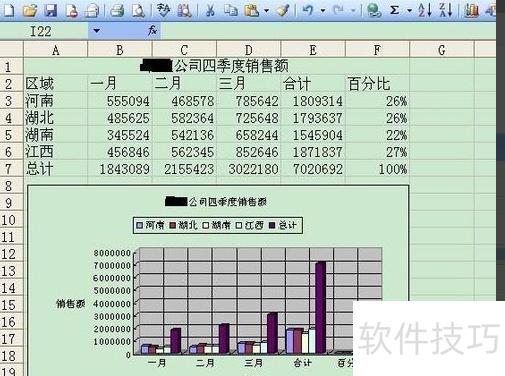505x376 pixels.
Task: Select cell 湖北 in column A
Action: [x=56, y=118]
